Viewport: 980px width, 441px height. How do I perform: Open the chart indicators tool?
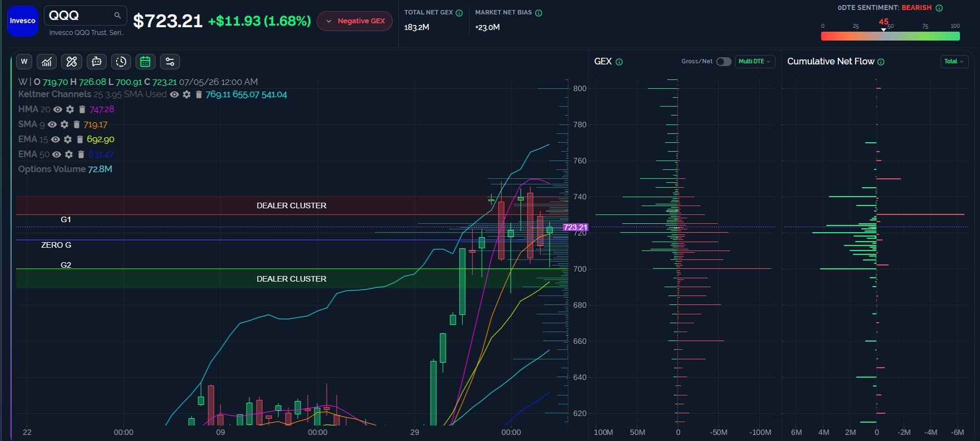click(x=47, y=62)
